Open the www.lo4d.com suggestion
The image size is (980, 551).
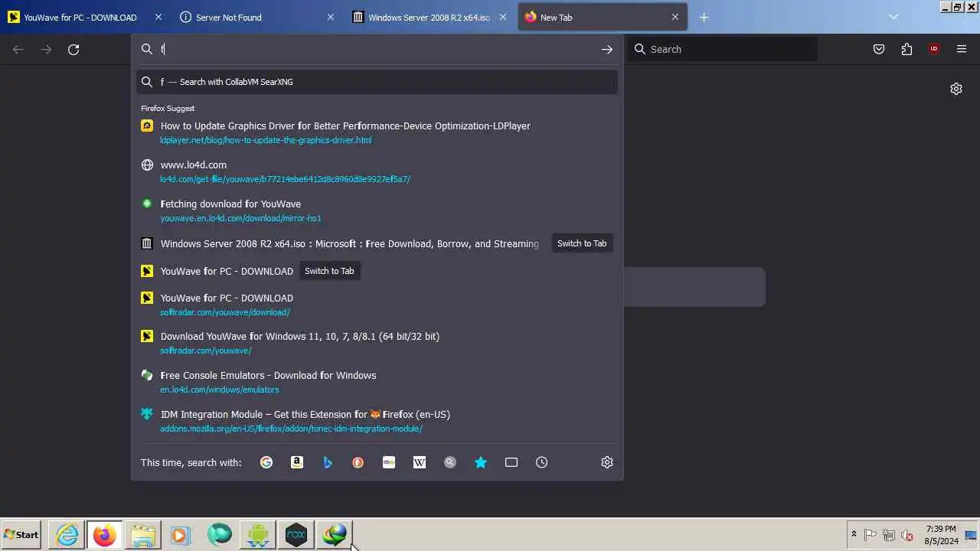pos(377,171)
